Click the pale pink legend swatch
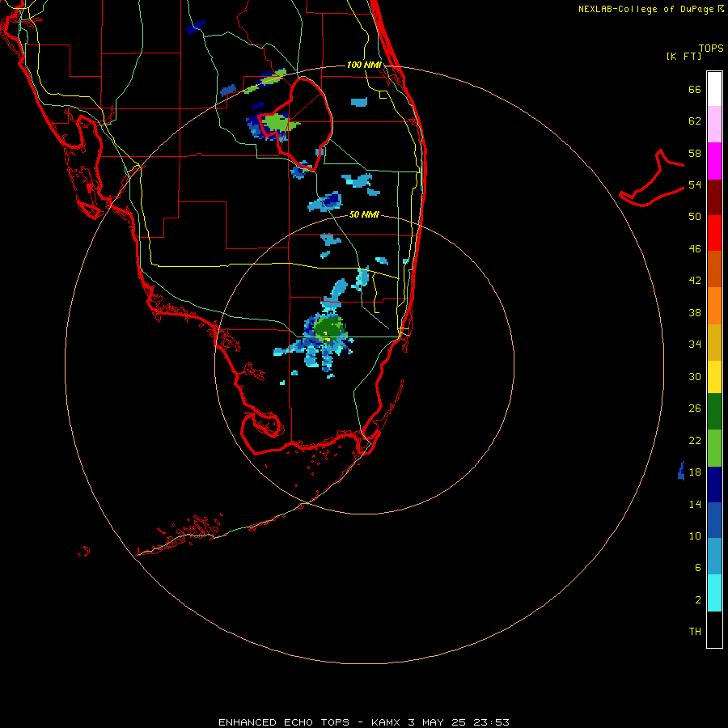Image resolution: width=728 pixels, height=728 pixels. pos(714,124)
